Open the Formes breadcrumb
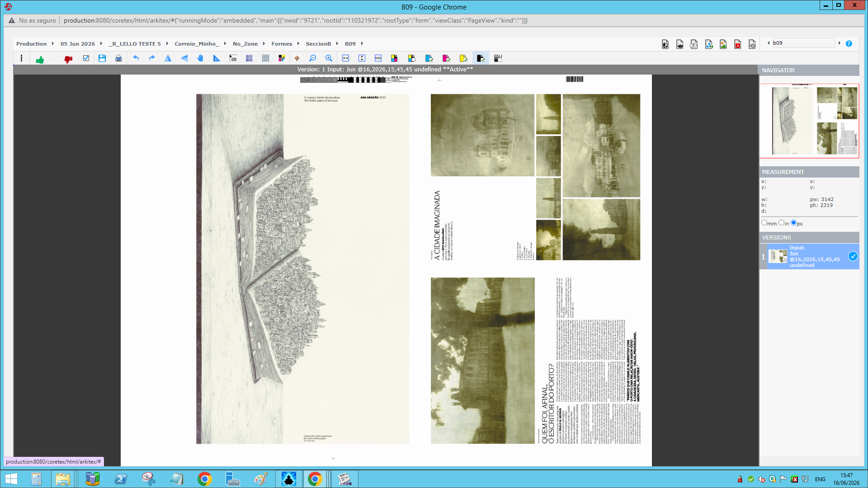Viewport: 868px width, 488px height. coord(282,44)
